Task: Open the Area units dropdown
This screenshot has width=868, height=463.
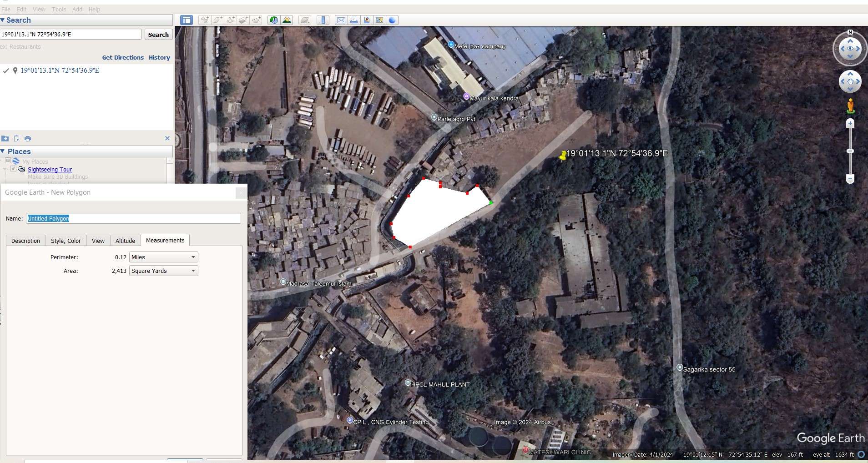Action: [x=164, y=271]
